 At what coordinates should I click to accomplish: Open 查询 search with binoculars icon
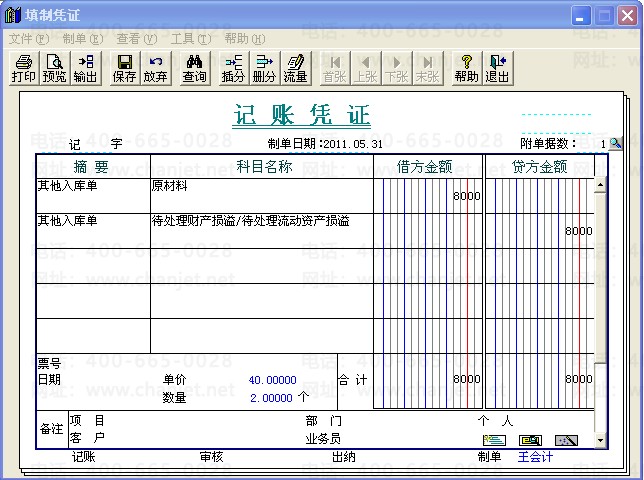pyautogui.click(x=195, y=68)
